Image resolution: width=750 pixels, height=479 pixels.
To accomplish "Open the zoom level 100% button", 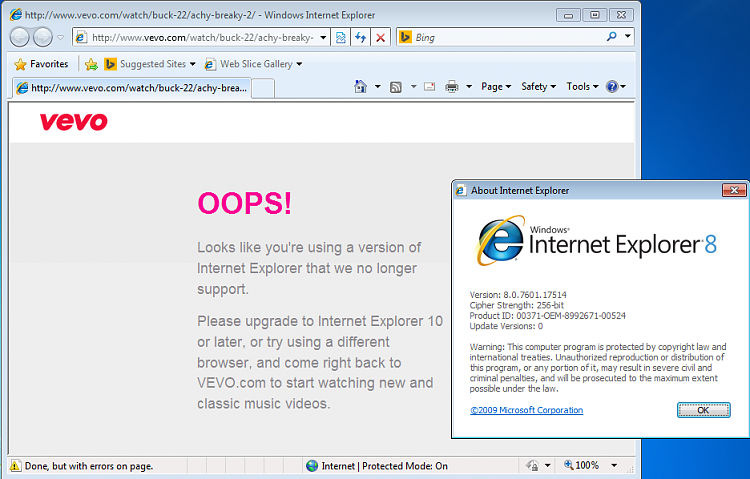I will pyautogui.click(x=581, y=465).
